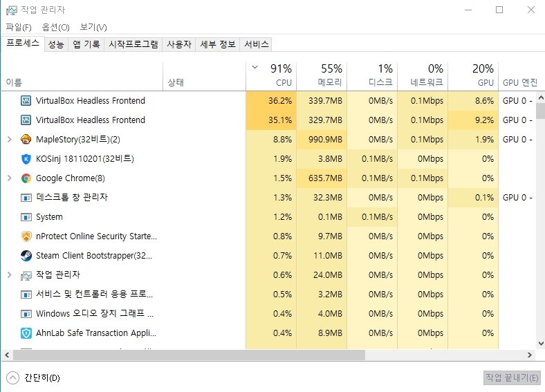545x392 pixels.
Task: Click the nProtect Online Security icon
Action: pos(26,236)
